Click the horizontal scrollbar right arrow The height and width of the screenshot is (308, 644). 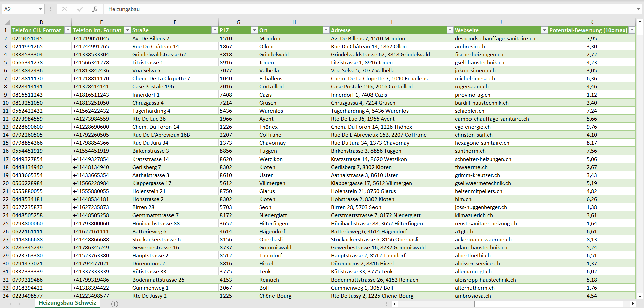click(x=633, y=304)
